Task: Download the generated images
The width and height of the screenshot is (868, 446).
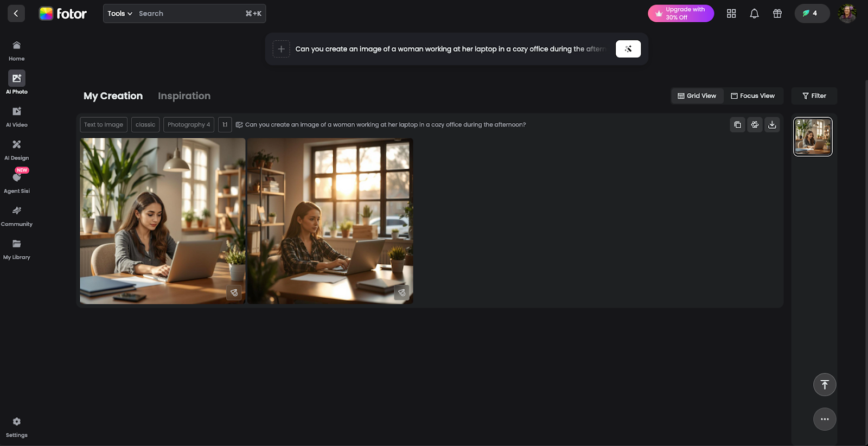Action: pos(772,125)
